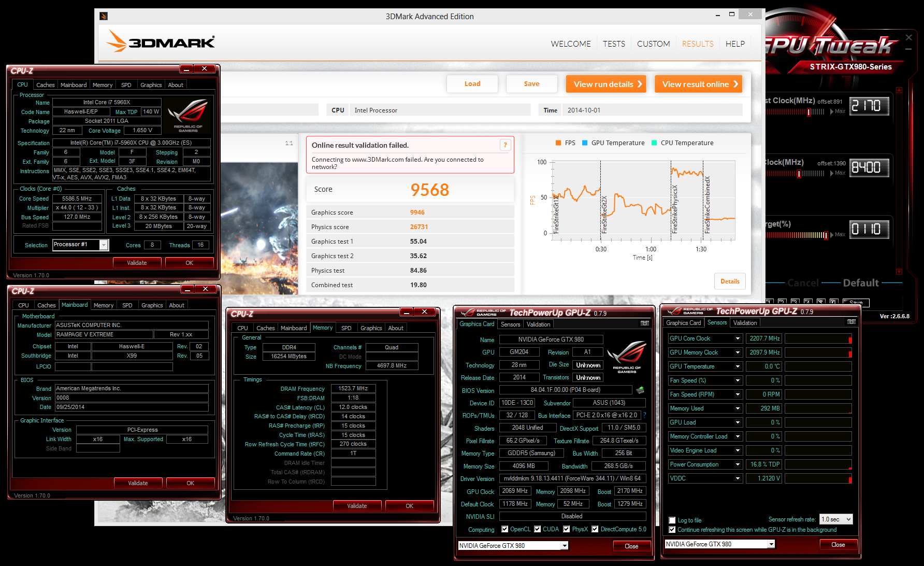
Task: Click the Save button in 3DMark results
Action: [x=532, y=84]
